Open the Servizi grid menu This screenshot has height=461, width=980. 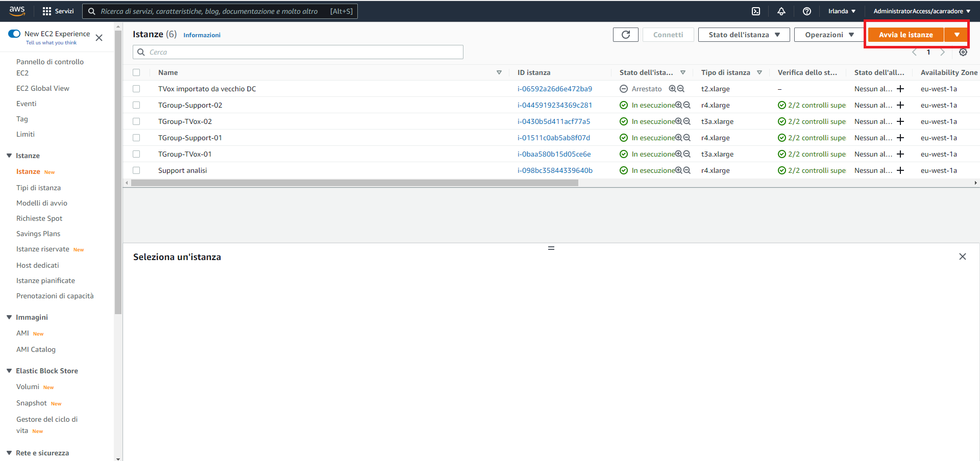pyautogui.click(x=58, y=11)
